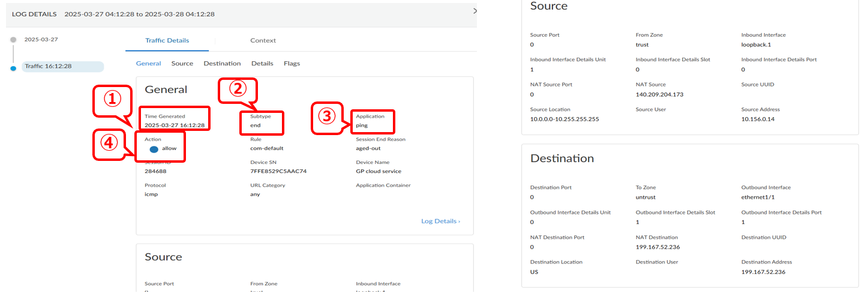The image size is (868, 296).
Task: Open the Details sub-tab
Action: point(262,64)
